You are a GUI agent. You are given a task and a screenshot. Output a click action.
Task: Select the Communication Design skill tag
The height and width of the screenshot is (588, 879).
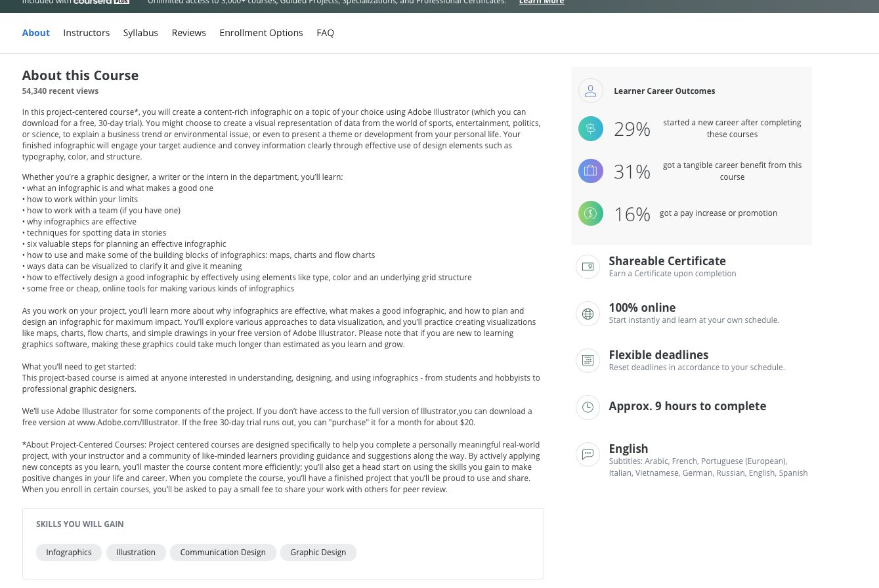point(223,553)
